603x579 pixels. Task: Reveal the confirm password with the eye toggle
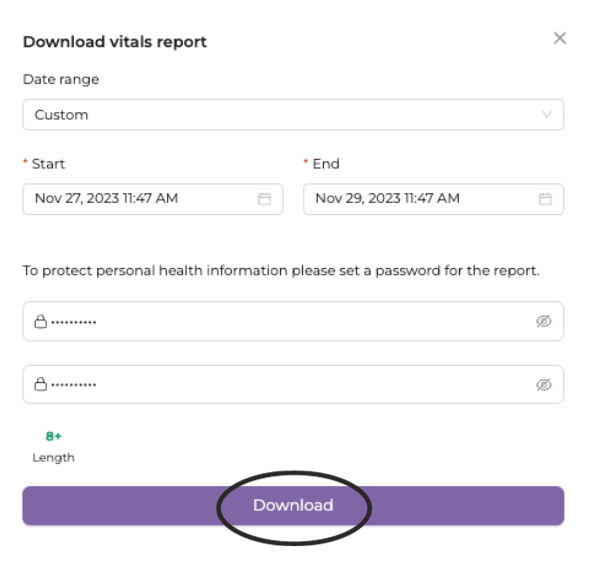(544, 384)
